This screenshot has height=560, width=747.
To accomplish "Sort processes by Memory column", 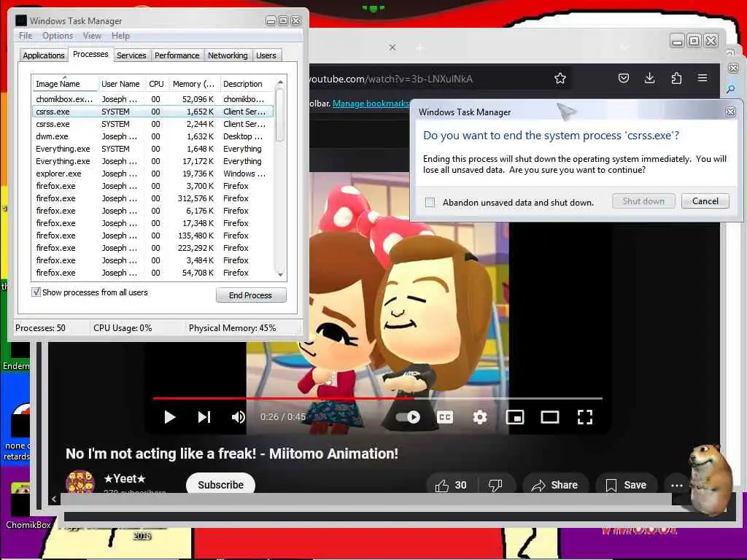I will [x=193, y=84].
